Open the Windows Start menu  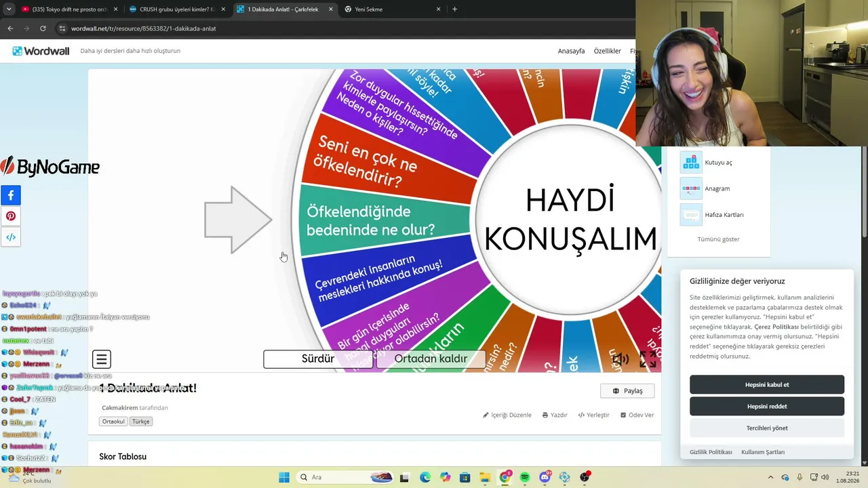284,477
